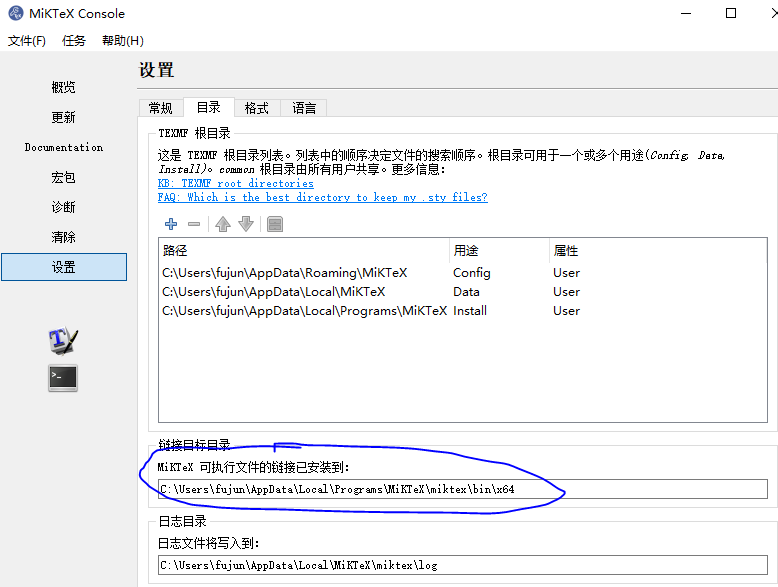Switch to the 常规 tab

161,108
